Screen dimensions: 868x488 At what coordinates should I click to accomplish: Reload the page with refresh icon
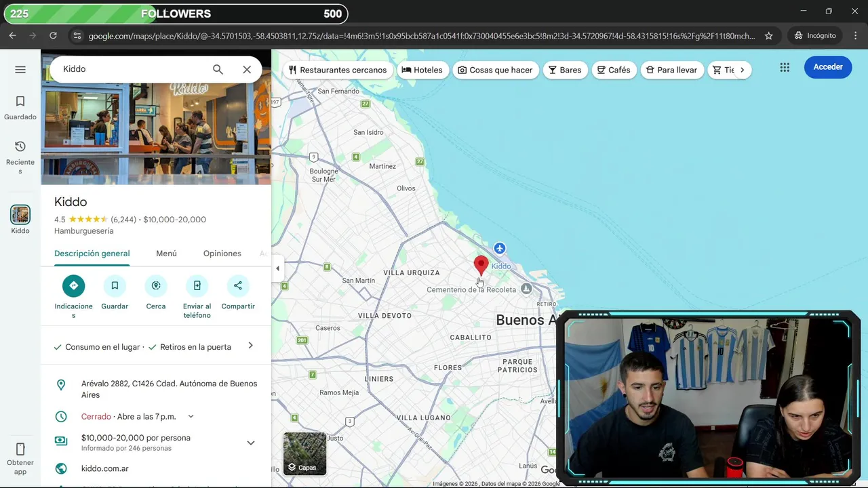tap(53, 35)
